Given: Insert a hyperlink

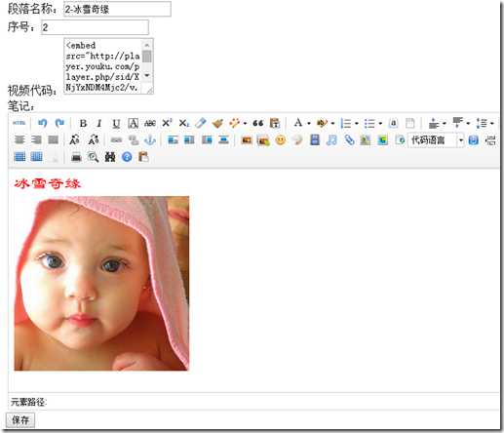Looking at the screenshot, I should coord(116,140).
